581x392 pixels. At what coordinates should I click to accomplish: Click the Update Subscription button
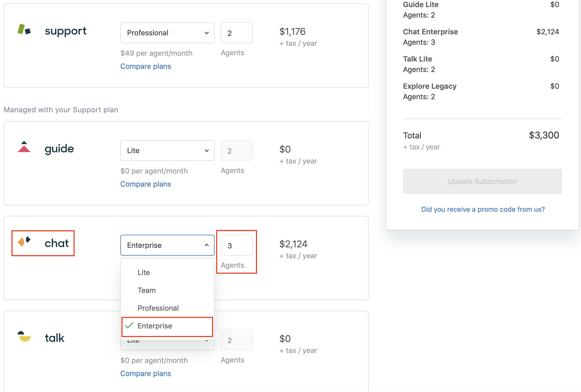tap(482, 181)
